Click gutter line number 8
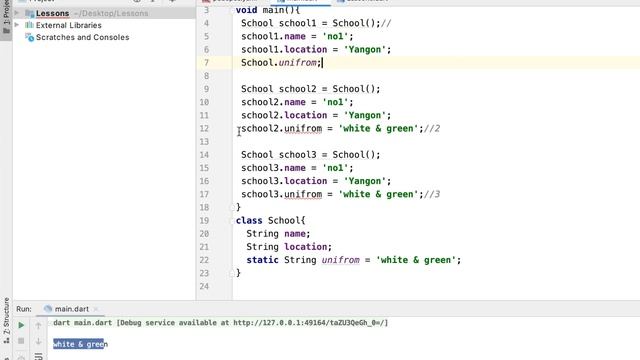 pyautogui.click(x=206, y=76)
